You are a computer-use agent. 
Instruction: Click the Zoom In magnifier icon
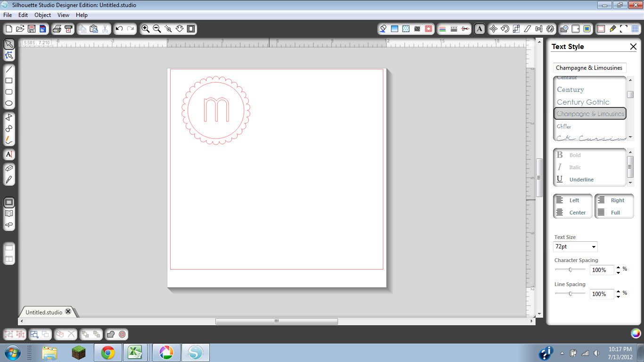(146, 29)
